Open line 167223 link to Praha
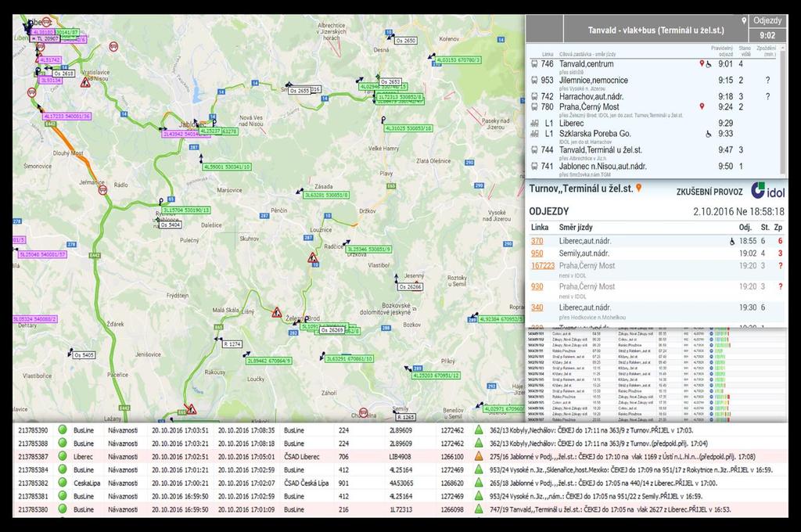Image resolution: width=801 pixels, height=532 pixels. (x=543, y=266)
